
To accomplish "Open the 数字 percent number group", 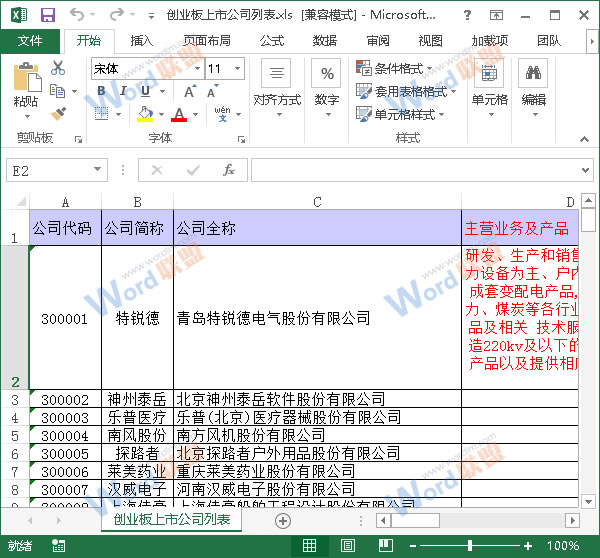I will [x=327, y=89].
